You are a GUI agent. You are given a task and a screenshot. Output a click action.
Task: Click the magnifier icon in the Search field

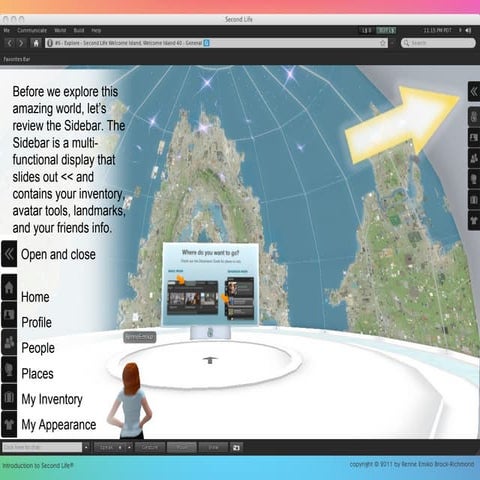[x=406, y=43]
